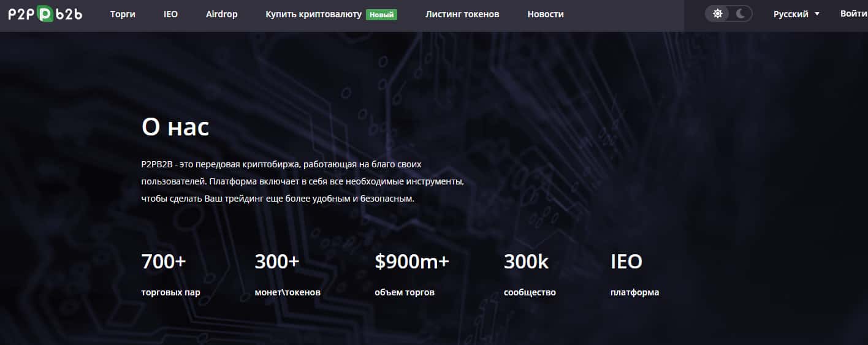The height and width of the screenshot is (345, 868).
Task: Go to the Новости section
Action: point(545,14)
